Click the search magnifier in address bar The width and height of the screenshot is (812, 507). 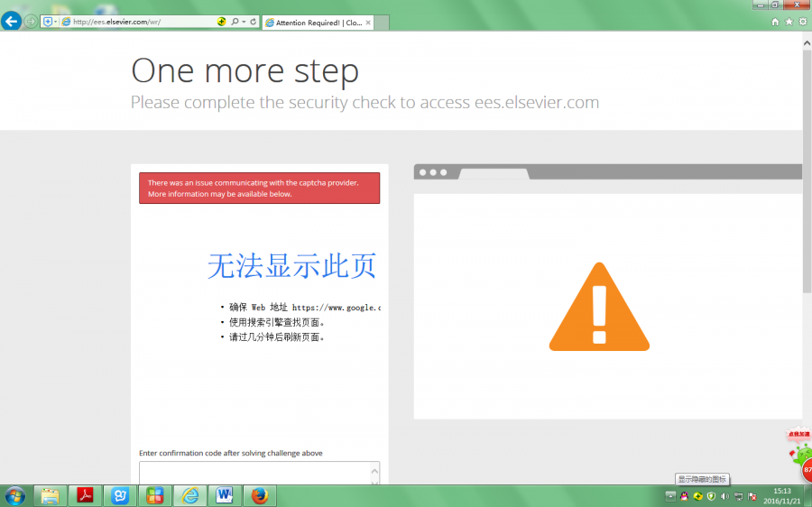[235, 22]
